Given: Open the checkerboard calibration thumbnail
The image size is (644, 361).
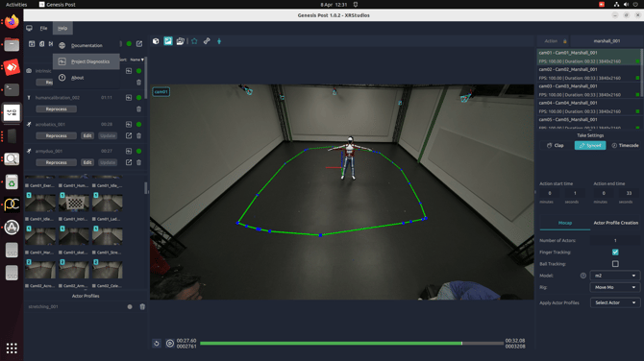Looking at the screenshot, I should tap(74, 203).
